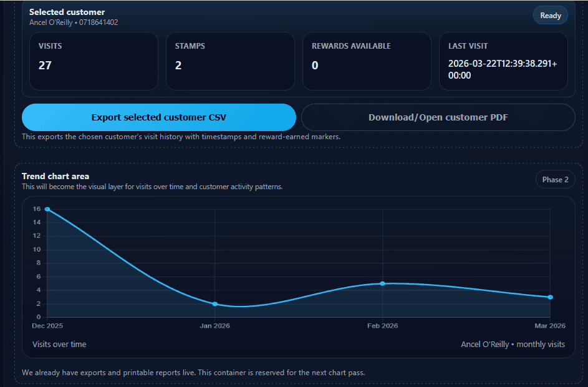This screenshot has width=588, height=387.
Task: Click the Dec 2025 axis label
Action: 47,325
